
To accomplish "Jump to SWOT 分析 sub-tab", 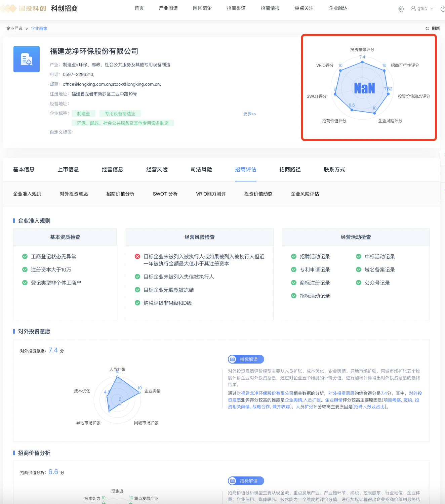I will [165, 194].
